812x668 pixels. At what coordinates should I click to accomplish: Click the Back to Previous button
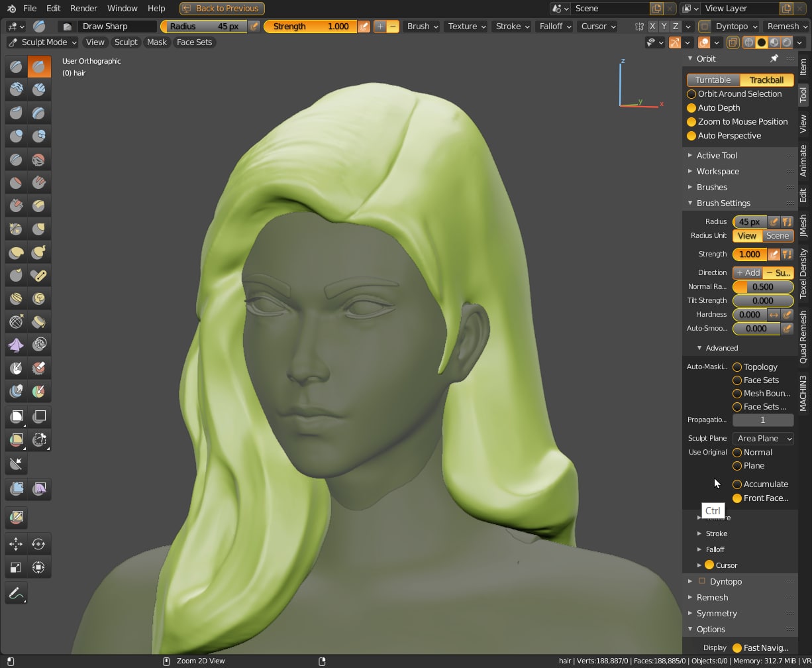(x=222, y=8)
